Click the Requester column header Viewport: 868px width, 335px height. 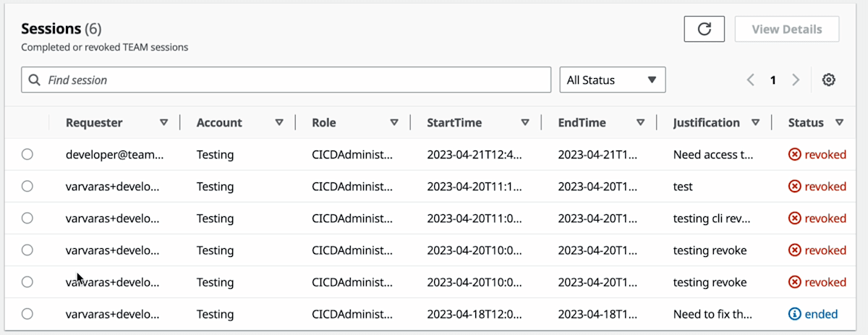pos(94,122)
